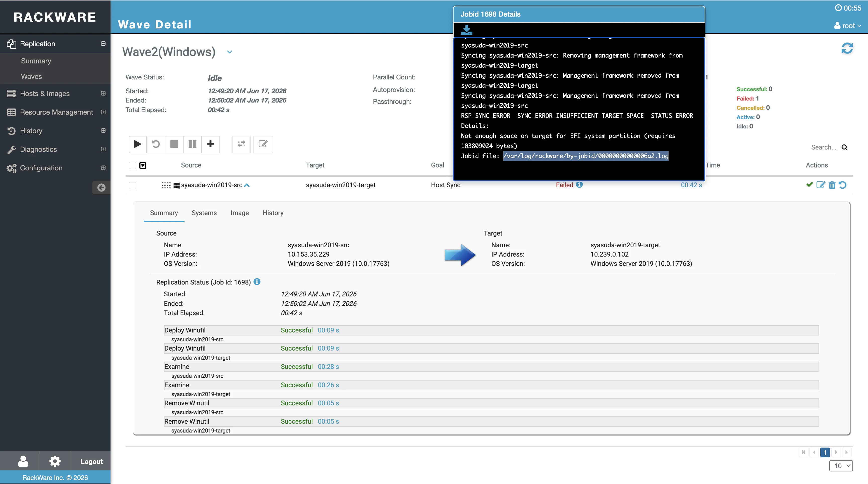Click the Failed: 1 counter
The image size is (868, 484).
tap(747, 99)
